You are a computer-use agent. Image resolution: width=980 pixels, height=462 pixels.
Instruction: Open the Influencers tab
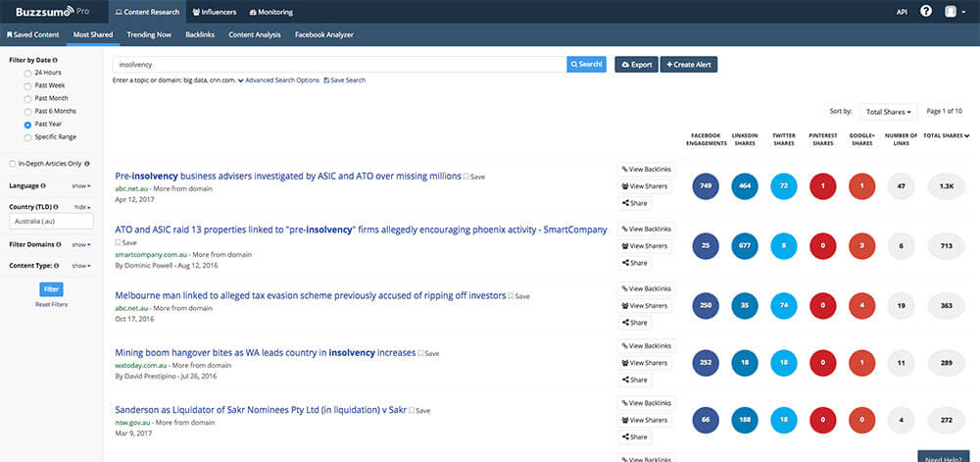tap(214, 11)
